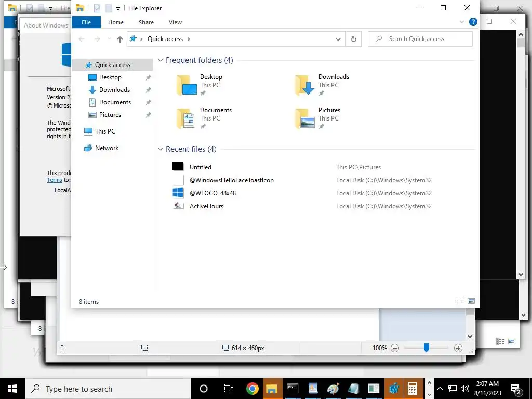Click Paint vertical scrollbar down arrow
Screen dimensions: 532x399
[470, 337]
